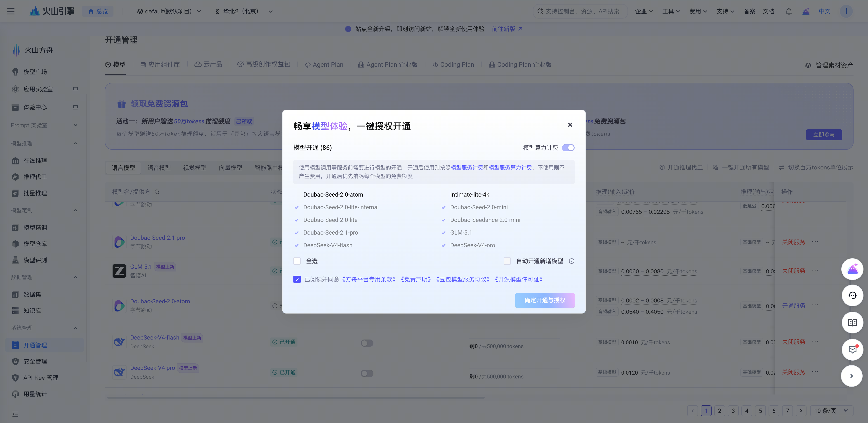The width and height of the screenshot is (868, 423).
Task: Open API Key 管理 page
Action: 41,378
